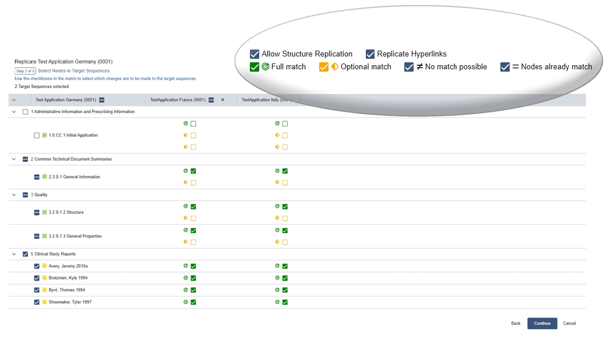Cancel the replication wizard

click(569, 323)
